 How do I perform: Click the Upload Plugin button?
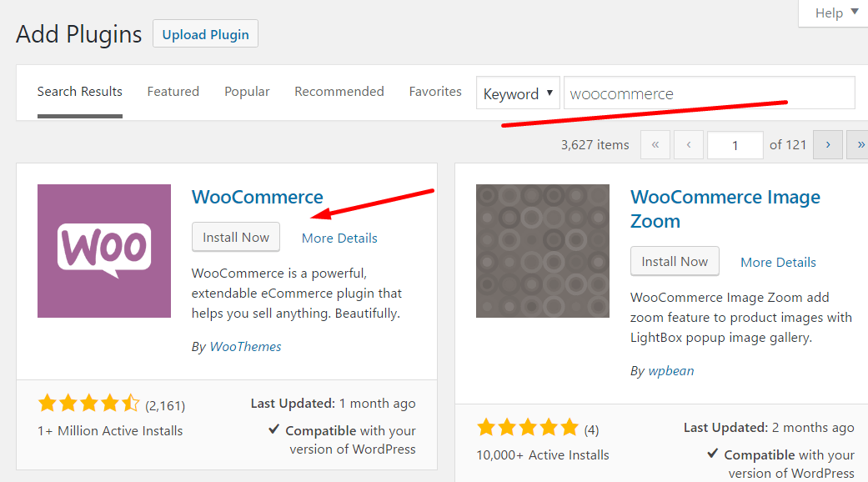pos(205,33)
